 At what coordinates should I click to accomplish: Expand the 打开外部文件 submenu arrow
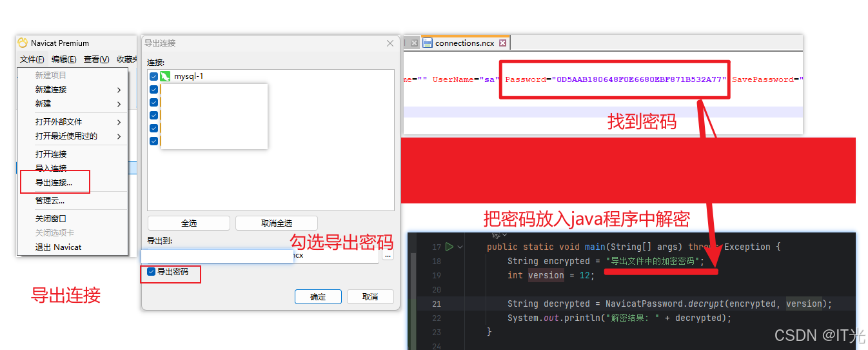coord(119,122)
